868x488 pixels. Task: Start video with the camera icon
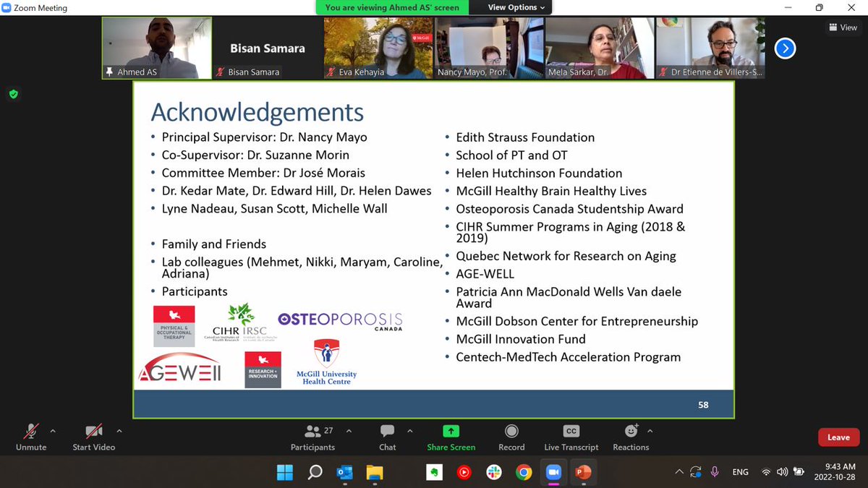(93, 432)
